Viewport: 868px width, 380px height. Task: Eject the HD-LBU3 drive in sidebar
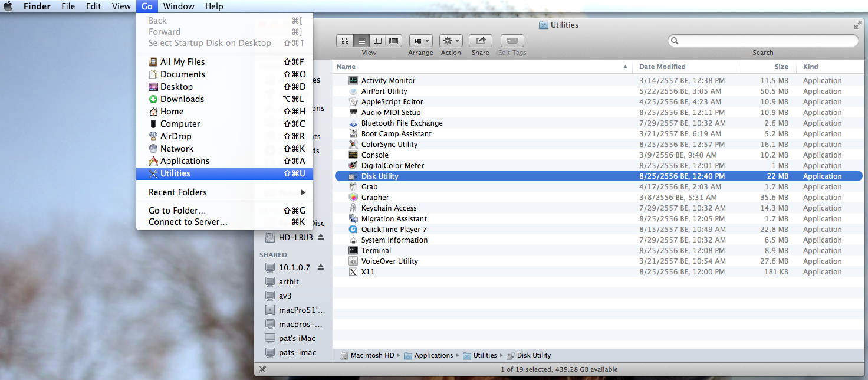(x=321, y=237)
